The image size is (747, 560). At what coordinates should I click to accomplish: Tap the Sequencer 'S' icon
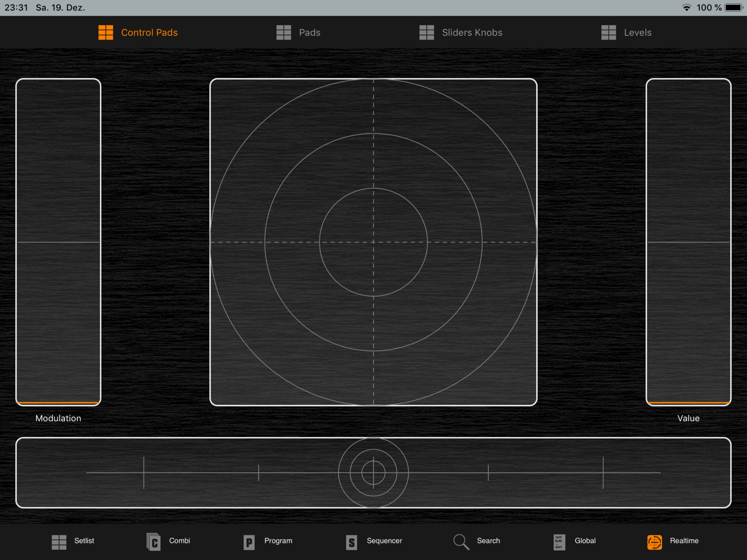click(x=352, y=542)
